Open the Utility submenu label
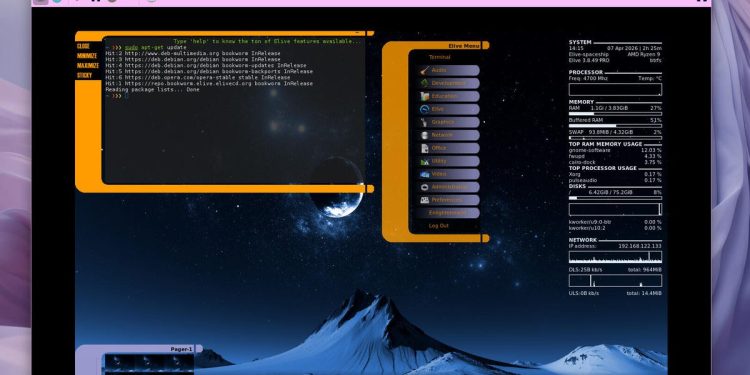Screen dimensions: 750x375 pyautogui.click(x=439, y=161)
